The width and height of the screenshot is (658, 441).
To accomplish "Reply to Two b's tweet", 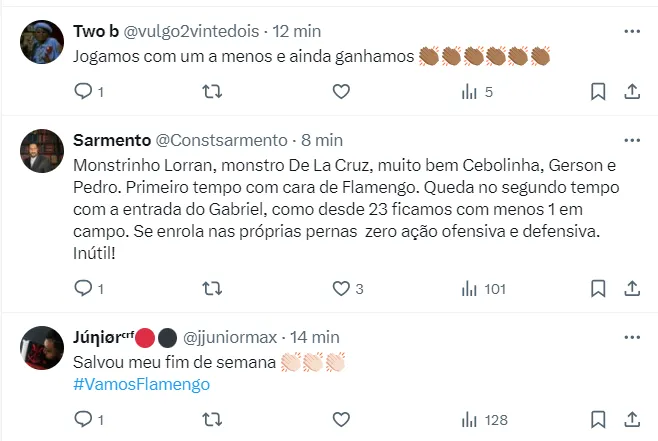I will pos(85,92).
